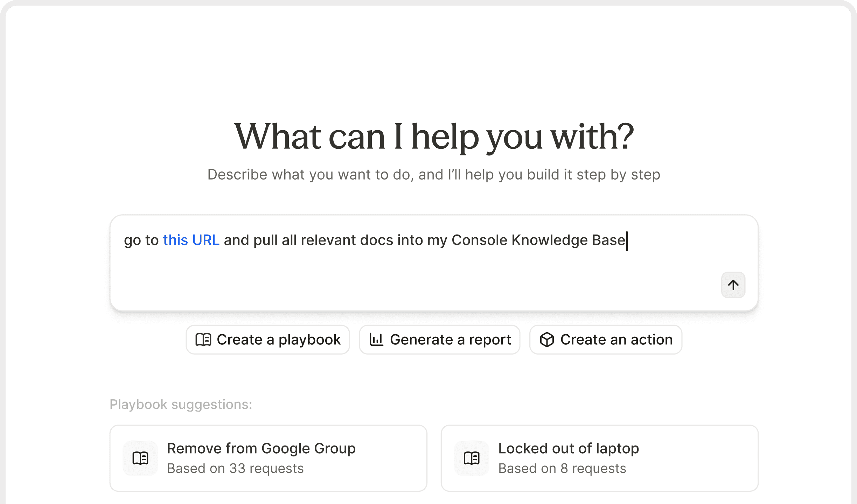Place the cursor after "Knowledge Base" in the prompt
Image resolution: width=857 pixels, height=504 pixels.
(627, 240)
